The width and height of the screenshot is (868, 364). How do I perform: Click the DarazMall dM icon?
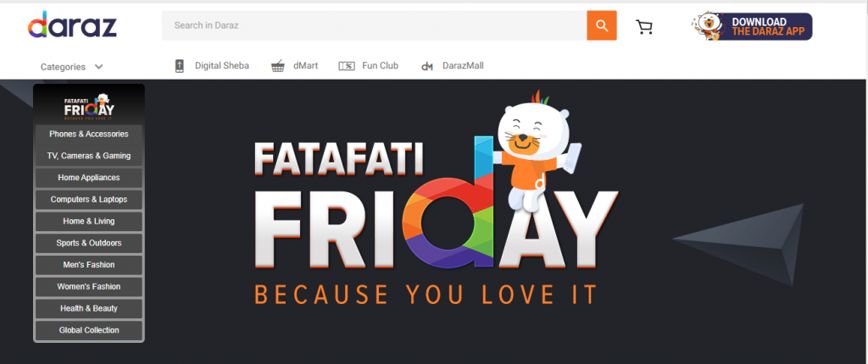coord(426,67)
